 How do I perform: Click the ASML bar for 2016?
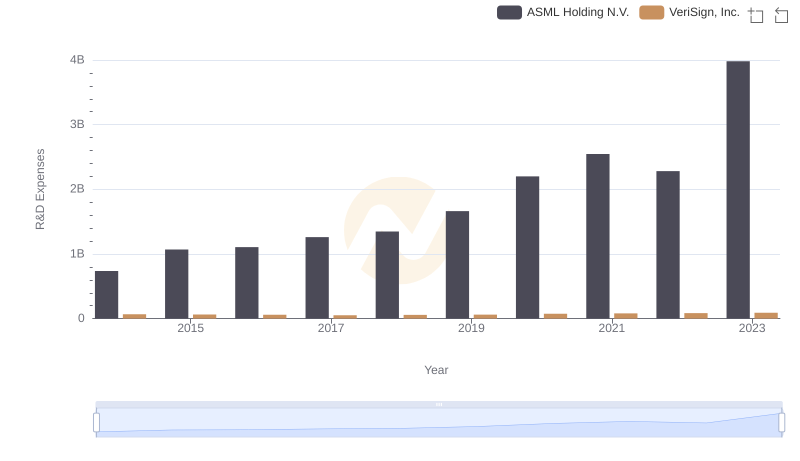click(246, 283)
